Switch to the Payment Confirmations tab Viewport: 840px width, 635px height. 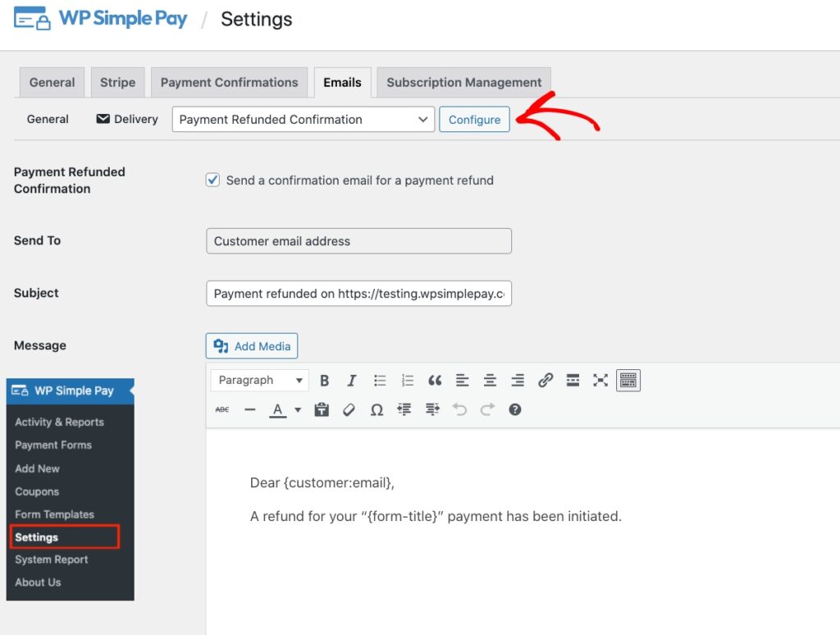tap(229, 83)
